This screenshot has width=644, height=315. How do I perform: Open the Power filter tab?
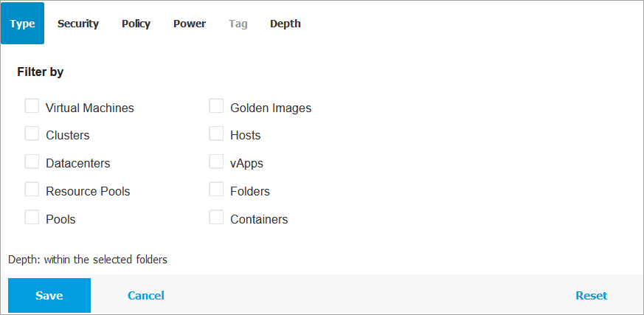point(190,24)
